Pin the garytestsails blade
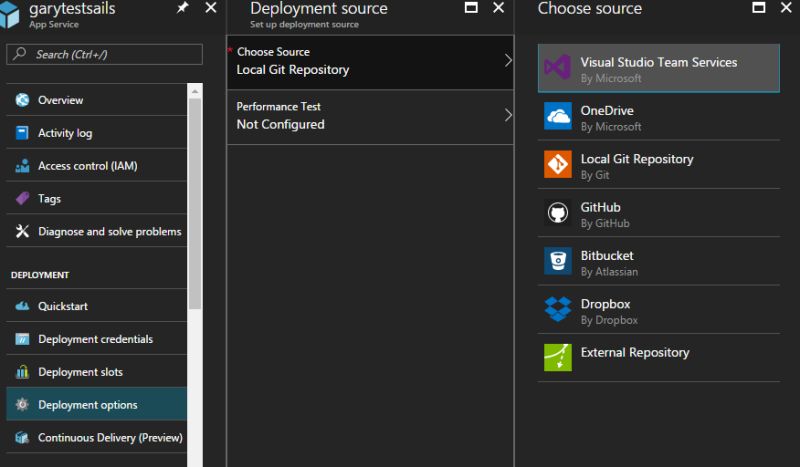 click(x=182, y=8)
